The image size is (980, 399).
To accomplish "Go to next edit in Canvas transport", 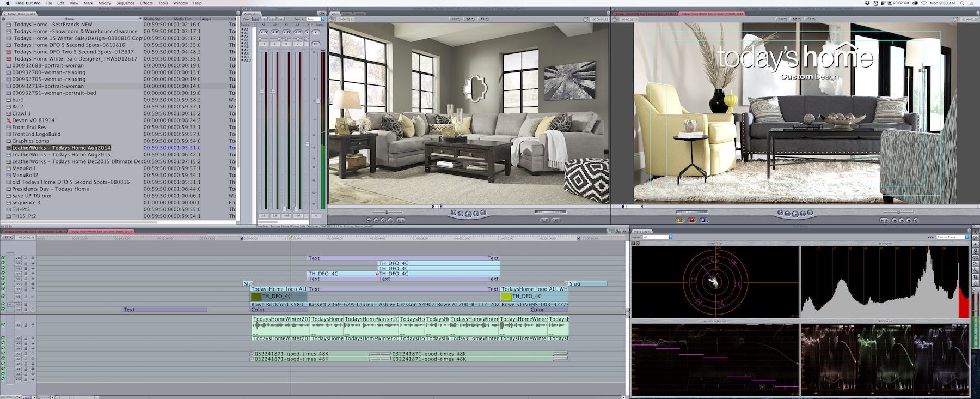I will click(810, 213).
